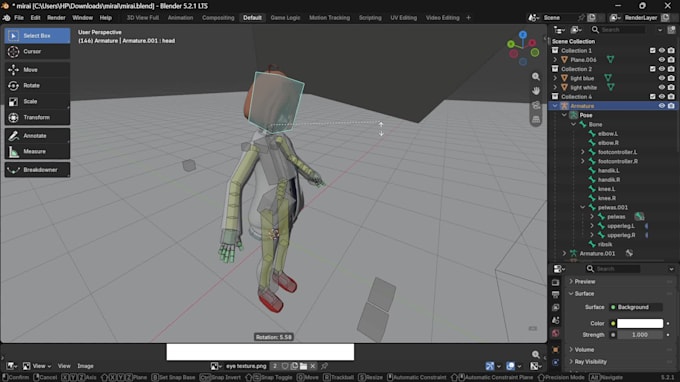Open the Blender logo menu

pos(7,18)
